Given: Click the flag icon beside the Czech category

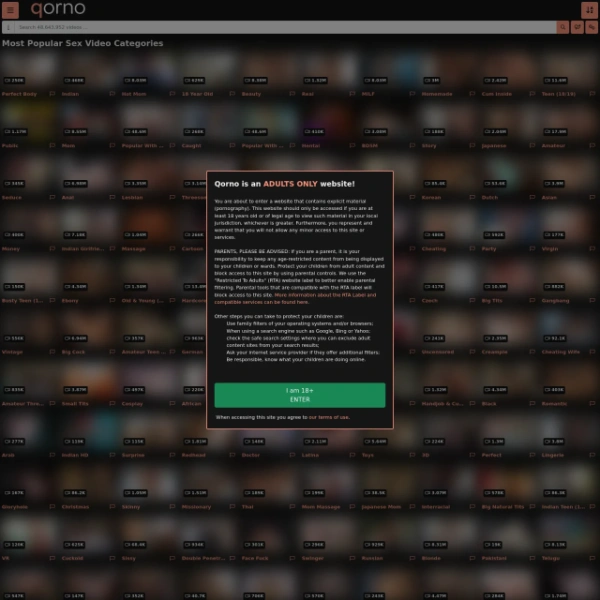Looking at the screenshot, I should pyautogui.click(x=472, y=300).
